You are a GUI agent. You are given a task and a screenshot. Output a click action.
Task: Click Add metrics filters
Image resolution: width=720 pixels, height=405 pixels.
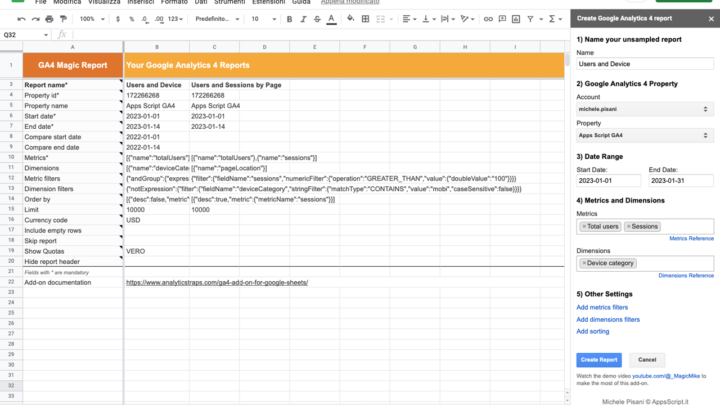602,307
